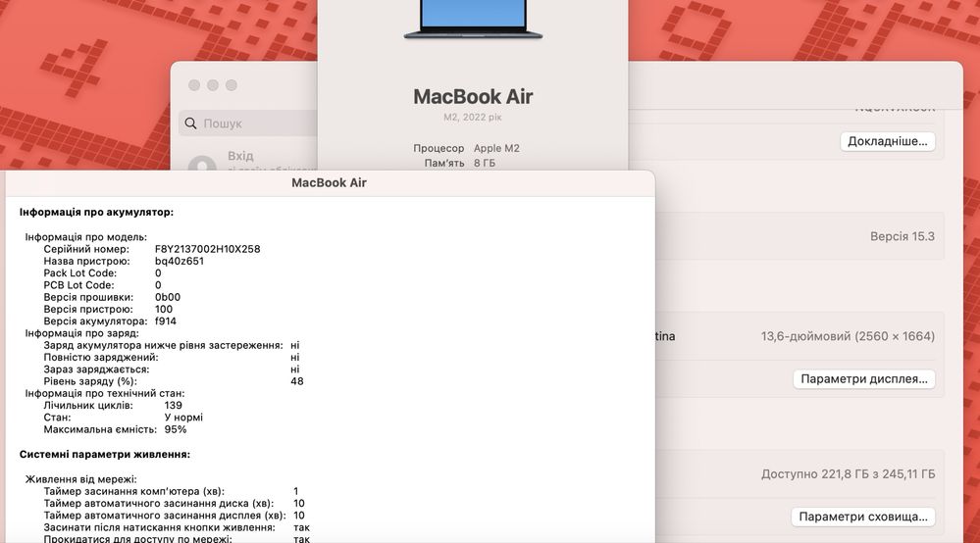This screenshot has width=980, height=543.
Task: Click the Інформація про акумулятор heading
Action: pyautogui.click(x=96, y=213)
